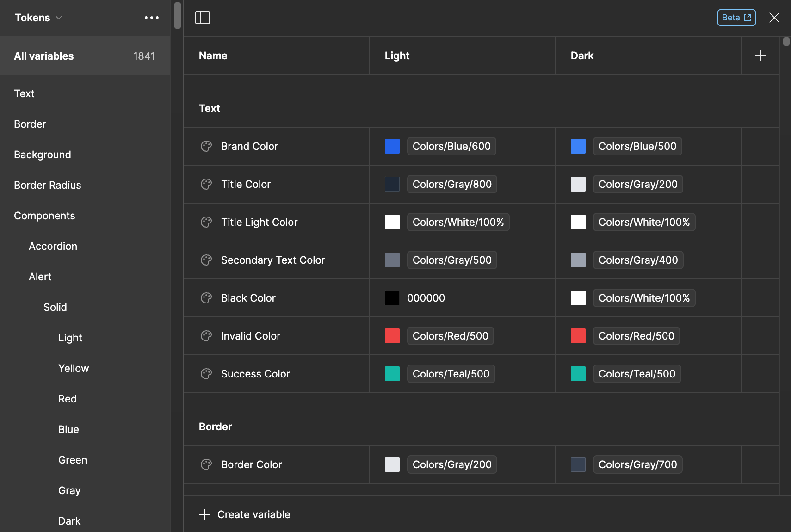Viewport: 791px width, 532px height.
Task: Click palette icon beside Border Color
Action: 206,464
